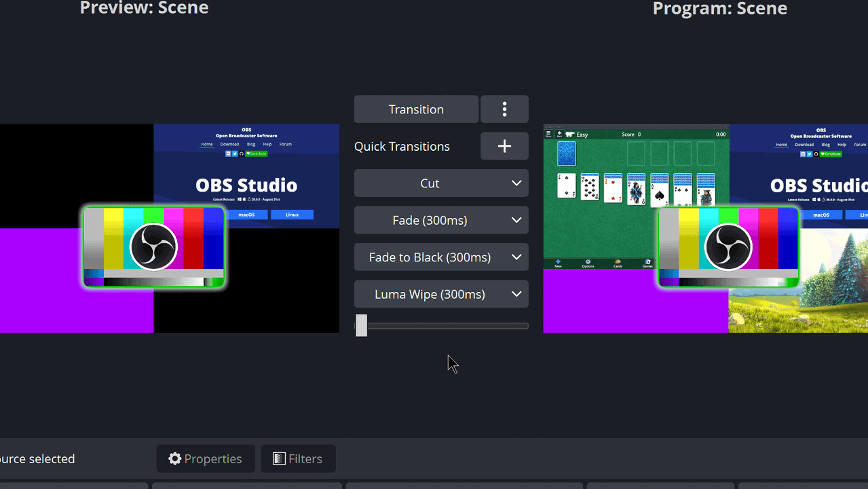Open the Fade to Black (300ms) dropdown
Screen dimensions: 868x489
[516, 257]
